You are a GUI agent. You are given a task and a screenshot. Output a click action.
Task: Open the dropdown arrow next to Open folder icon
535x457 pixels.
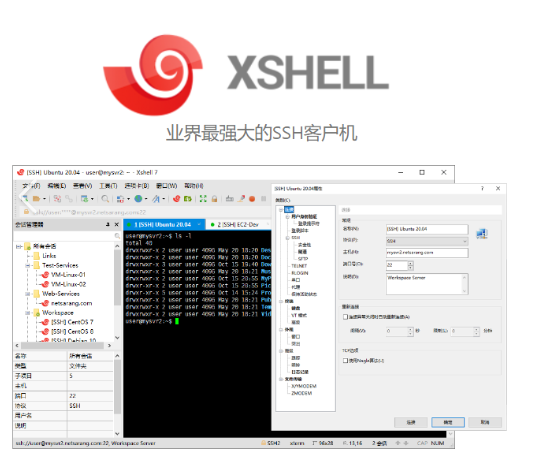tap(44, 199)
